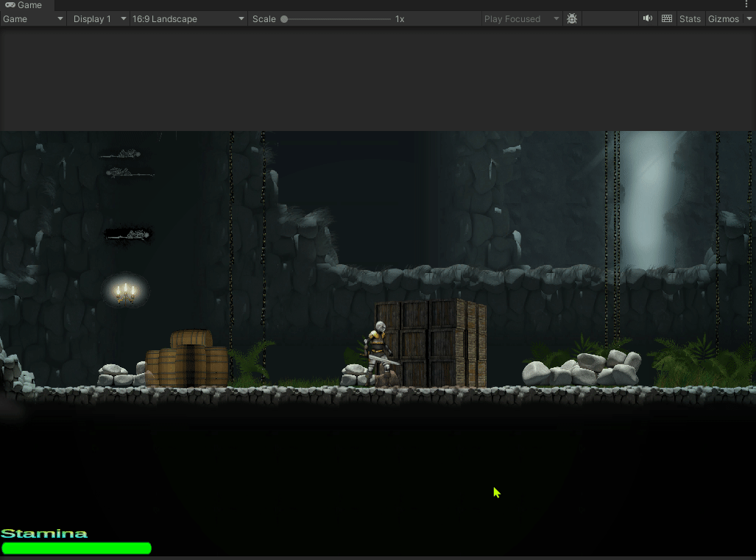Open the Game view mode dropdown
756x560 pixels.
pyautogui.click(x=32, y=18)
